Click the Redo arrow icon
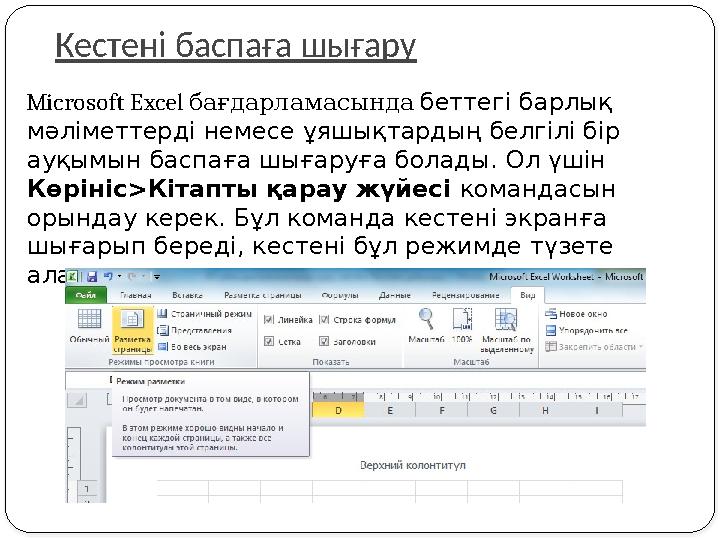The height and width of the screenshot is (540, 720). point(132,276)
